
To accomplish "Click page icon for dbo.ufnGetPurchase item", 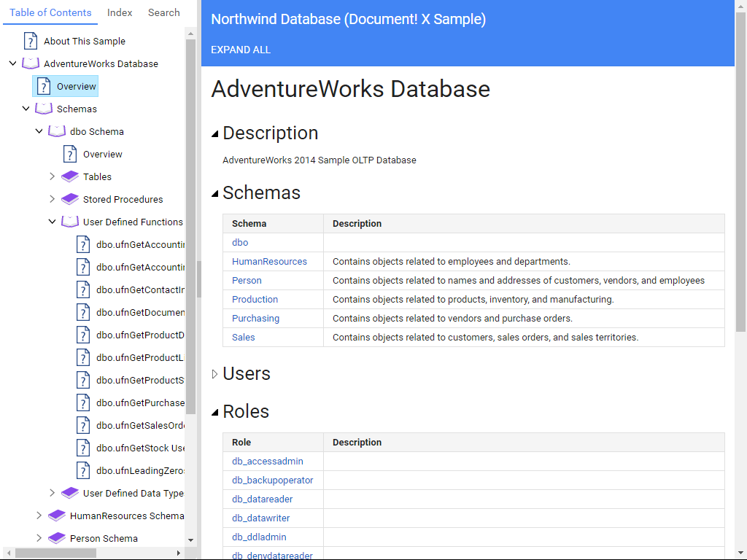I will tap(83, 402).
